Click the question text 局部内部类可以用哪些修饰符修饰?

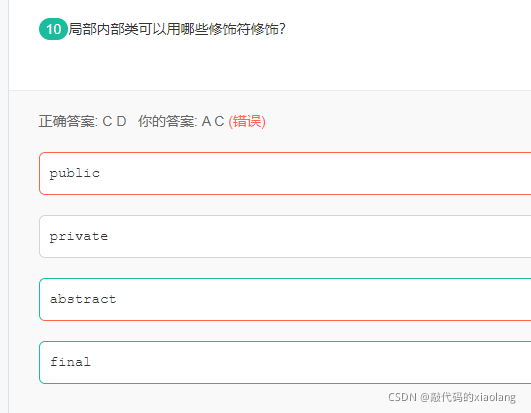(x=177, y=29)
